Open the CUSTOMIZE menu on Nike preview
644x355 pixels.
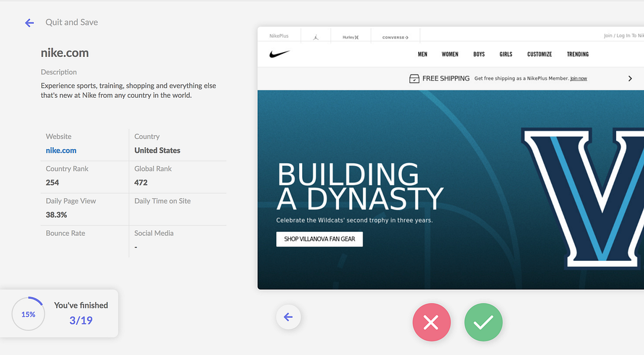[x=539, y=54]
